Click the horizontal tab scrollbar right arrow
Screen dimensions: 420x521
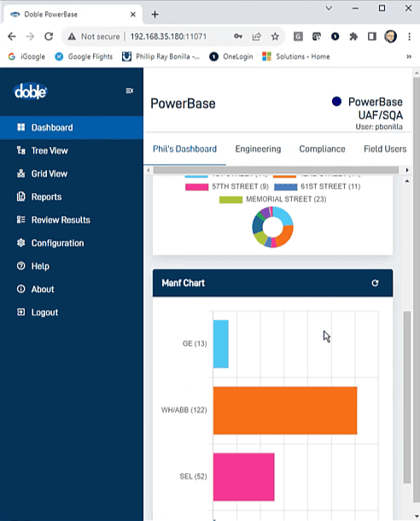click(407, 170)
